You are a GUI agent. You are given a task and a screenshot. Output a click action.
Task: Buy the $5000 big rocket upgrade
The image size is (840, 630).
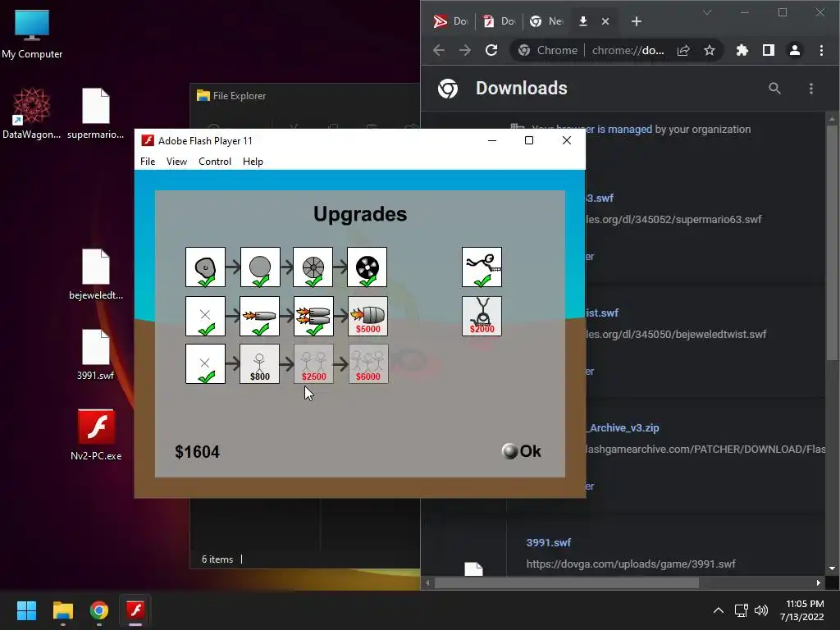[367, 316]
